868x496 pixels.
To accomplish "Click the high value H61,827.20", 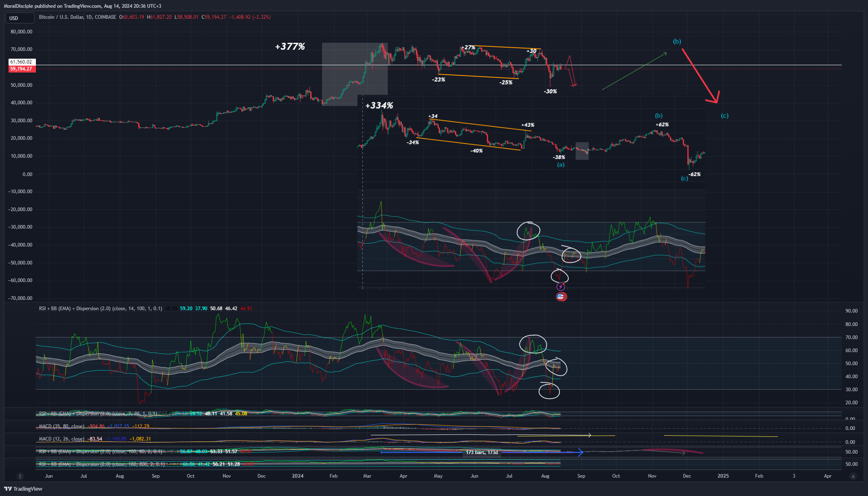I will (159, 17).
